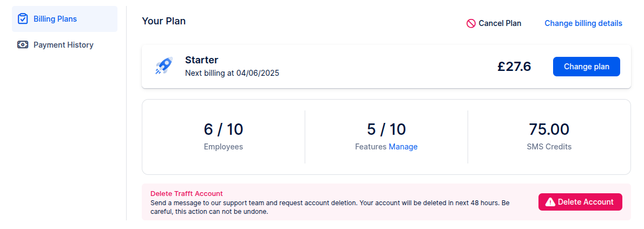Click the red Cancel Plan prohibited icon
The width and height of the screenshot is (644, 229).
(471, 23)
